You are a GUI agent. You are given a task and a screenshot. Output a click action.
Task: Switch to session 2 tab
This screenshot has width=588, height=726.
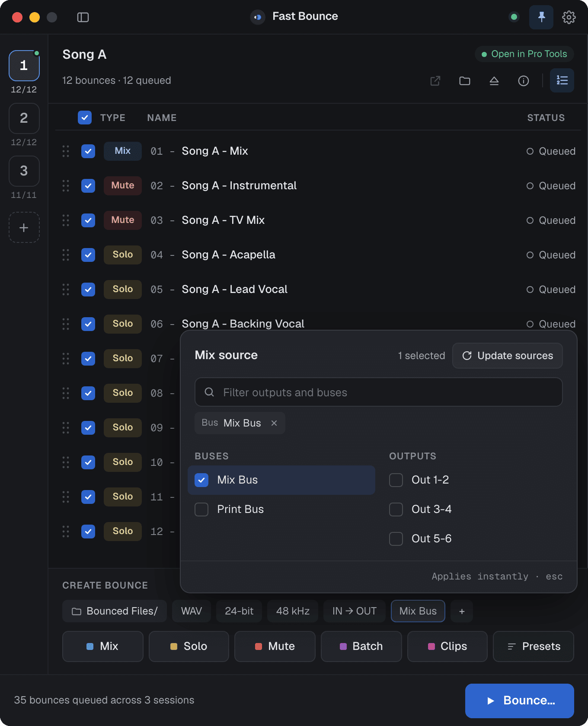24,118
